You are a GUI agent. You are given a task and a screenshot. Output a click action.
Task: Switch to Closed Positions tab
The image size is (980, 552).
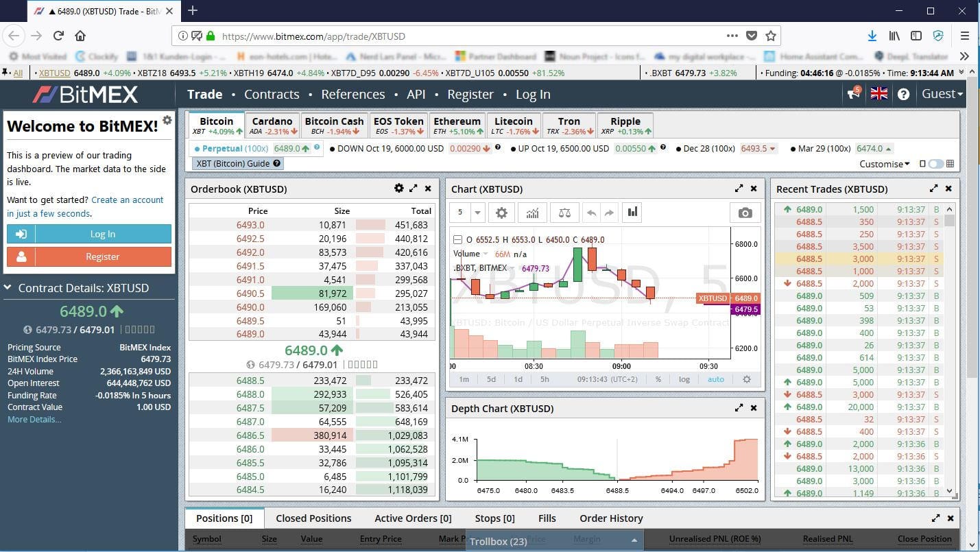tap(313, 518)
